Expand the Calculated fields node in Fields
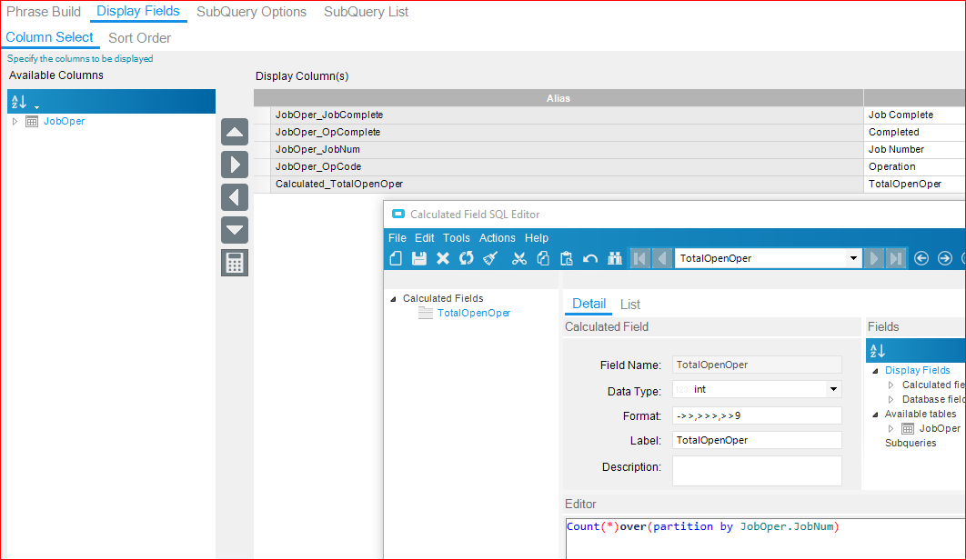The image size is (966, 560). click(891, 385)
